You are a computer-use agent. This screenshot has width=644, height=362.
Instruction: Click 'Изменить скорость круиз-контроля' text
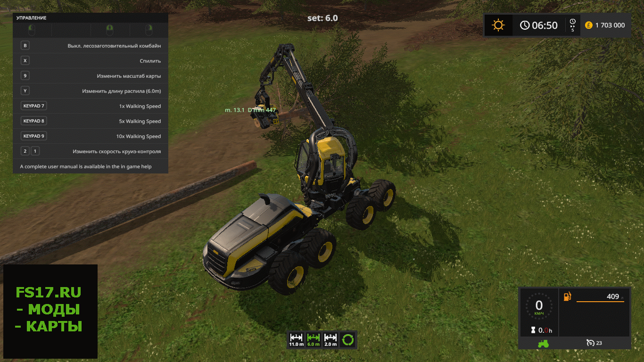(116, 151)
